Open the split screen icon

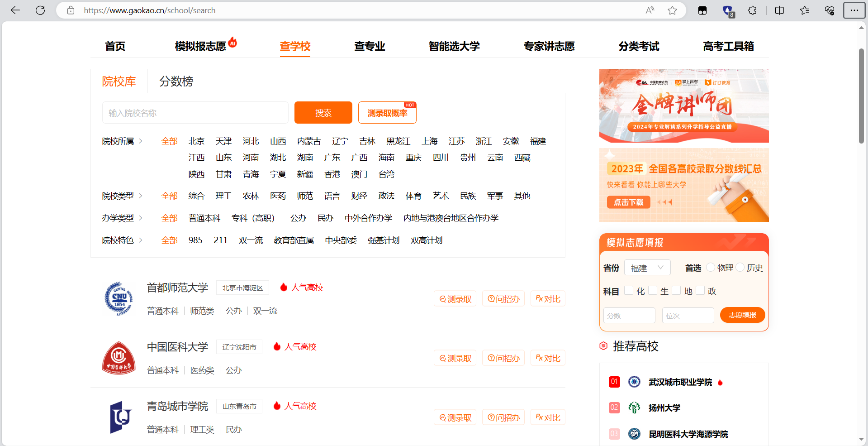(779, 10)
